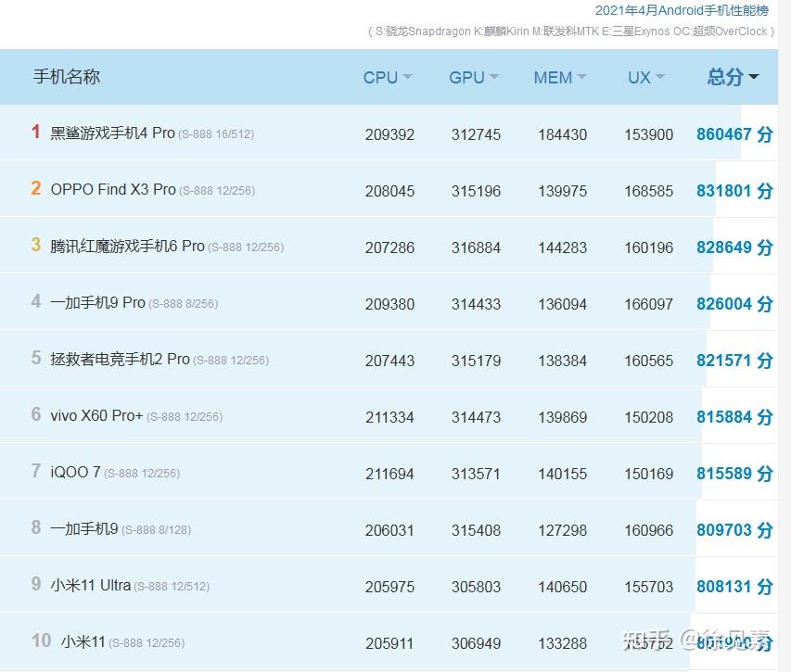Viewport: 791px width, 672px height.
Task: Sort the ranking by MEM column
Action: coord(560,78)
